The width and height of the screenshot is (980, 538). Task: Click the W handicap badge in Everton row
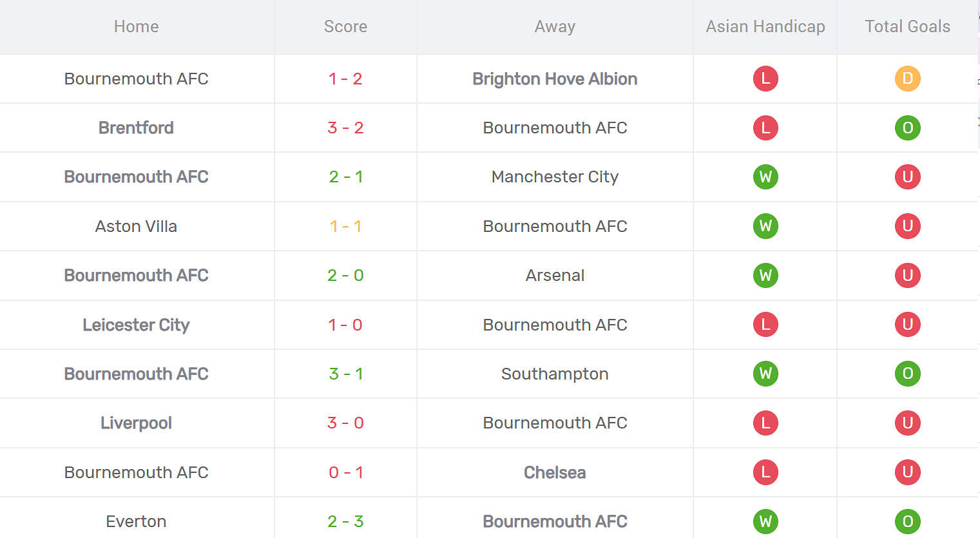pos(765,521)
